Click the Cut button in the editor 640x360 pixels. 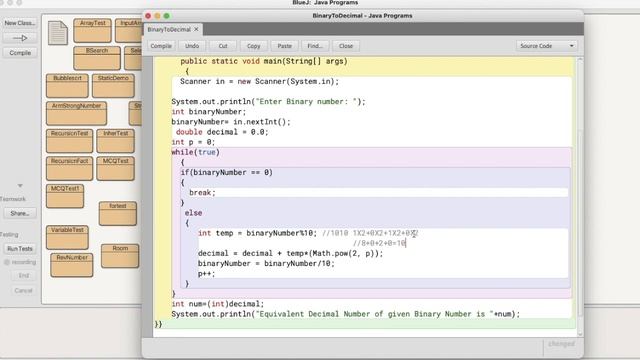coord(223,46)
